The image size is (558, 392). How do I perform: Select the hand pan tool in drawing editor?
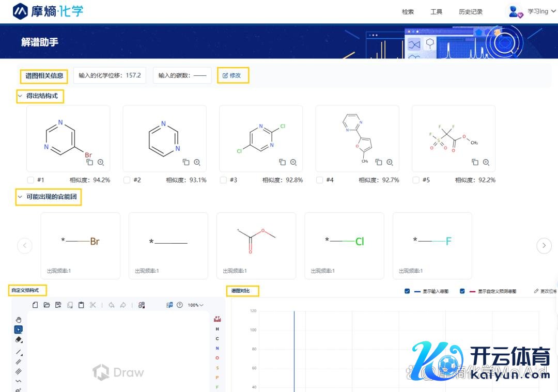click(x=19, y=320)
